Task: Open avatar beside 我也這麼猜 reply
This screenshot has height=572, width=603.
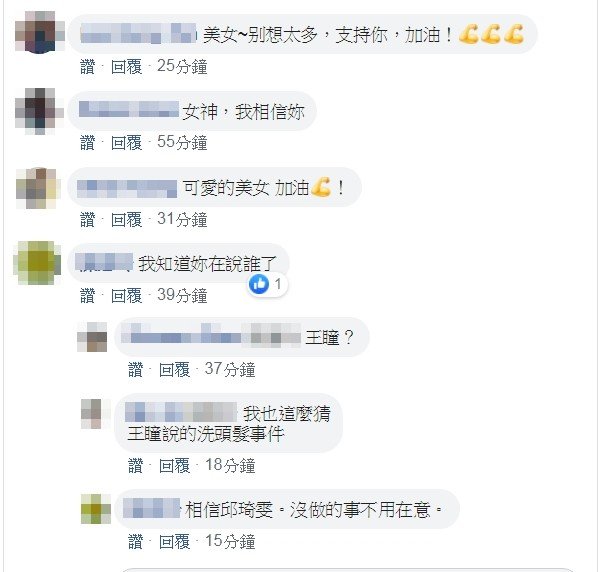Action: tap(92, 414)
